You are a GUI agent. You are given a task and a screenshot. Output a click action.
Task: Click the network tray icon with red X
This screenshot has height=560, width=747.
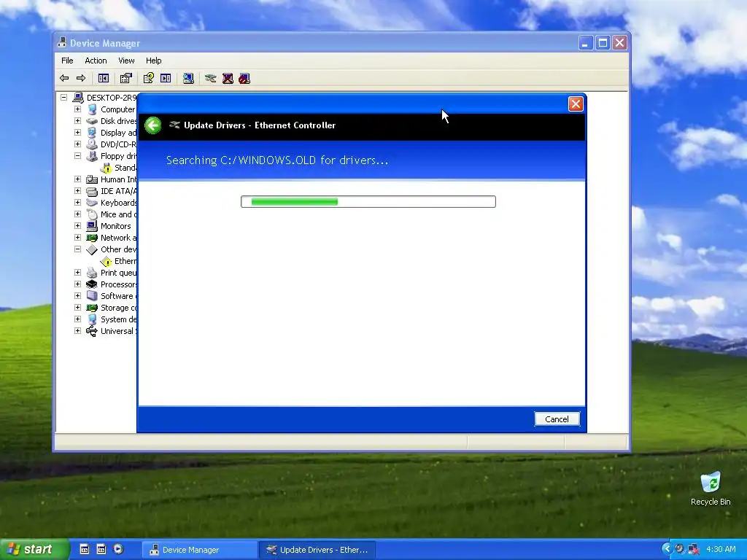693,549
